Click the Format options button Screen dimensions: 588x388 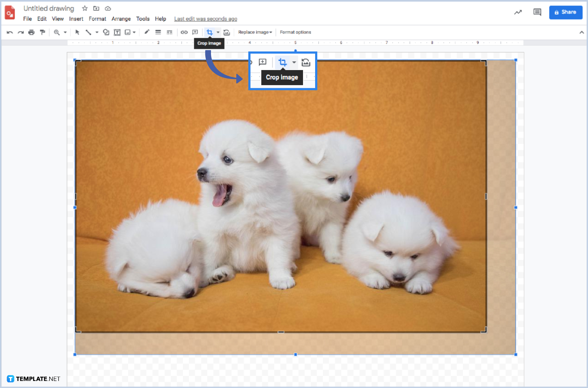[295, 32]
